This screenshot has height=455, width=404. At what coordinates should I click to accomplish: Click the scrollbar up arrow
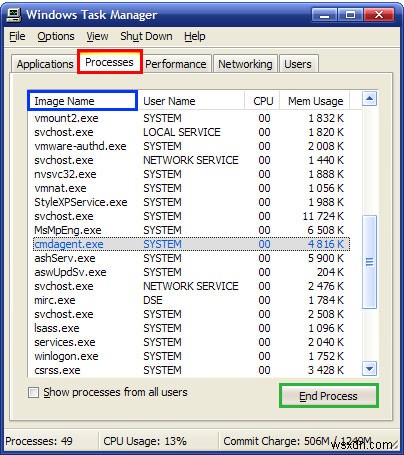click(x=369, y=98)
